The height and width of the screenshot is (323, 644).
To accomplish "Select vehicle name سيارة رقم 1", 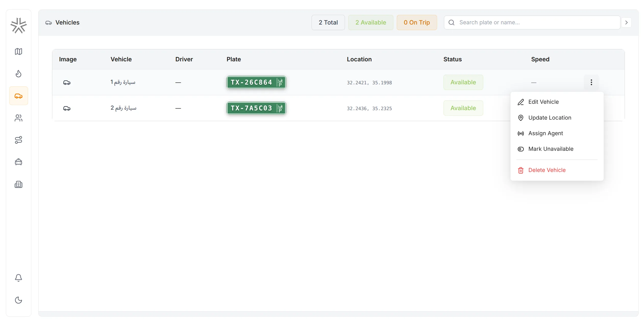I will tap(123, 82).
